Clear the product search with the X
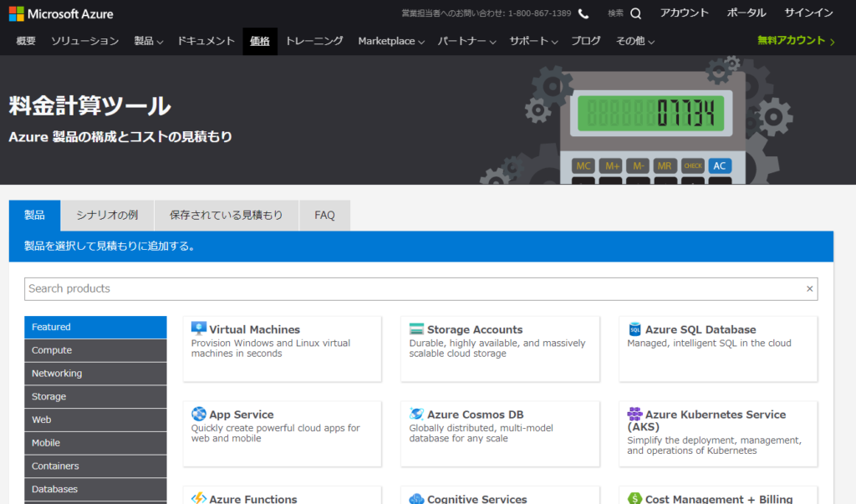This screenshot has height=504, width=856. pos(809,289)
